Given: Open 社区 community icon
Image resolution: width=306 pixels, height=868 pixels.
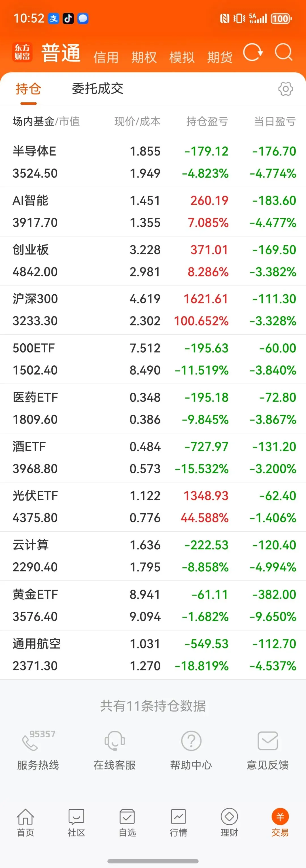Looking at the screenshot, I should pyautogui.click(x=76, y=816).
